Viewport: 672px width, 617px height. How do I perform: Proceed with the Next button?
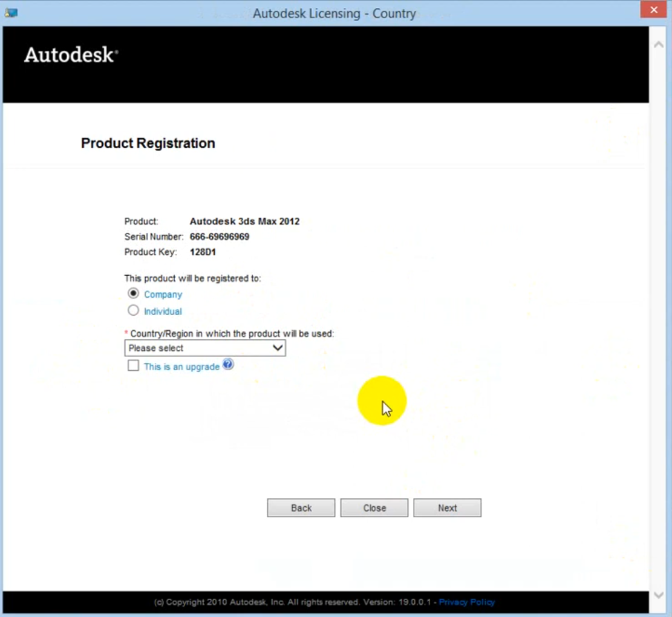click(447, 508)
